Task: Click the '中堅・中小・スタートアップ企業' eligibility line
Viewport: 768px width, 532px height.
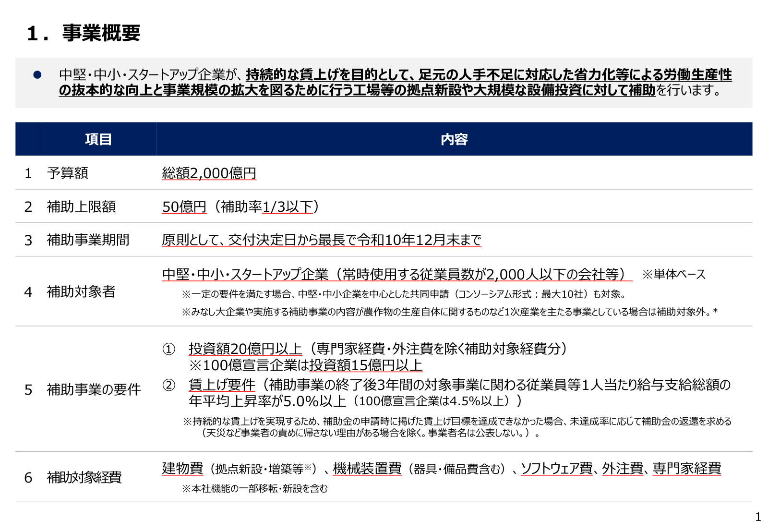Action: pos(397,274)
